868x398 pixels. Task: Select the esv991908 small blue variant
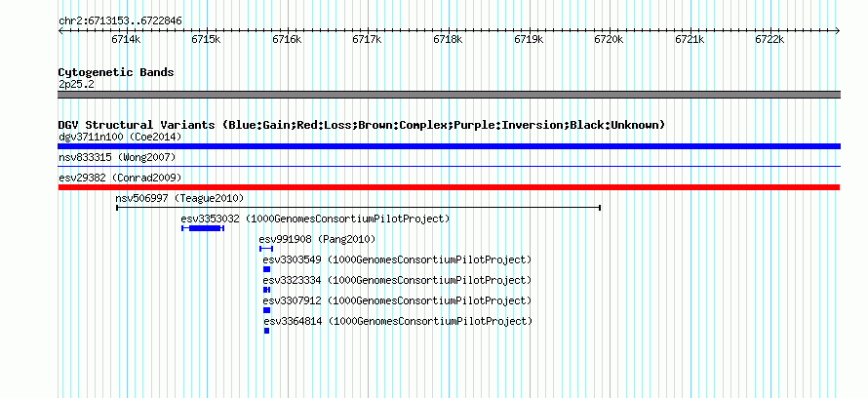(266, 249)
